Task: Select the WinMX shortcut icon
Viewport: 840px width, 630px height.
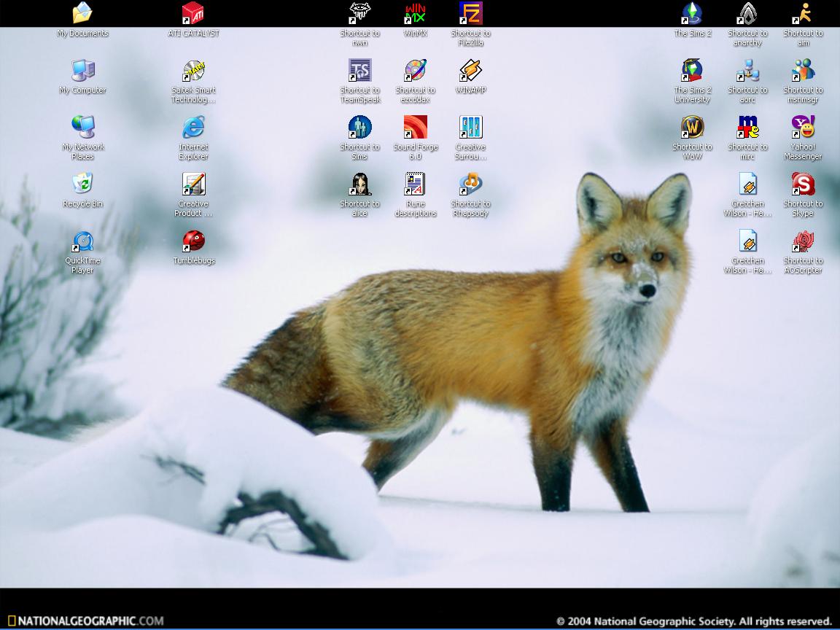Action: 415,14
